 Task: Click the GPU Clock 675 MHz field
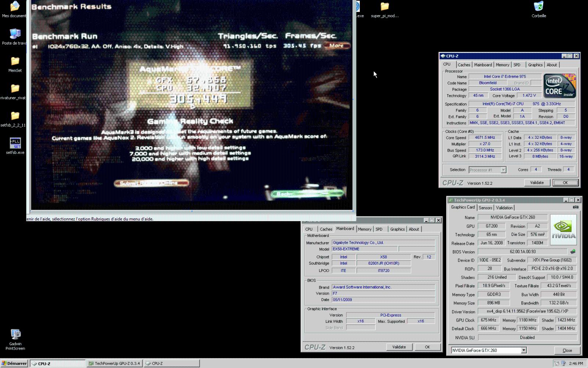pyautogui.click(x=488, y=320)
